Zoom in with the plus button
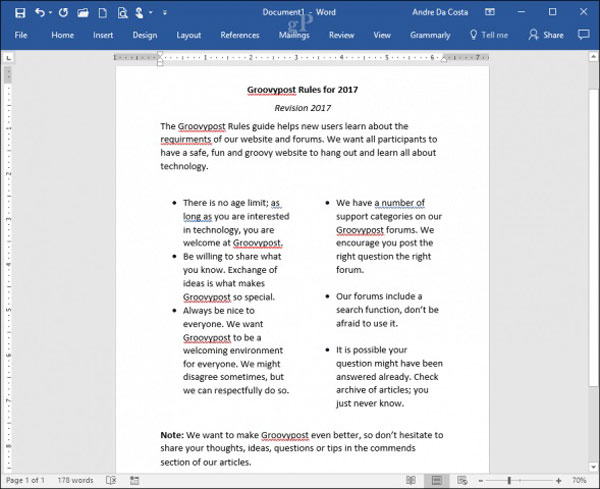 pos(559,481)
